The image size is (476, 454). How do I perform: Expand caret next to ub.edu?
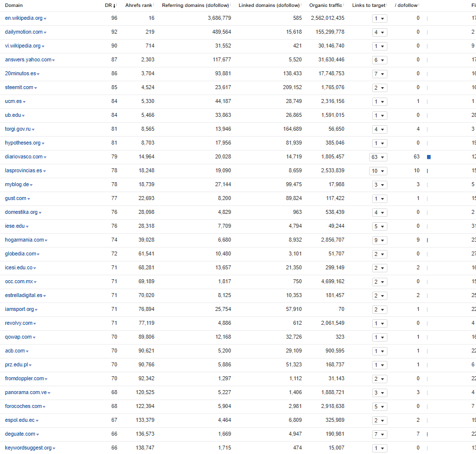coord(23,116)
